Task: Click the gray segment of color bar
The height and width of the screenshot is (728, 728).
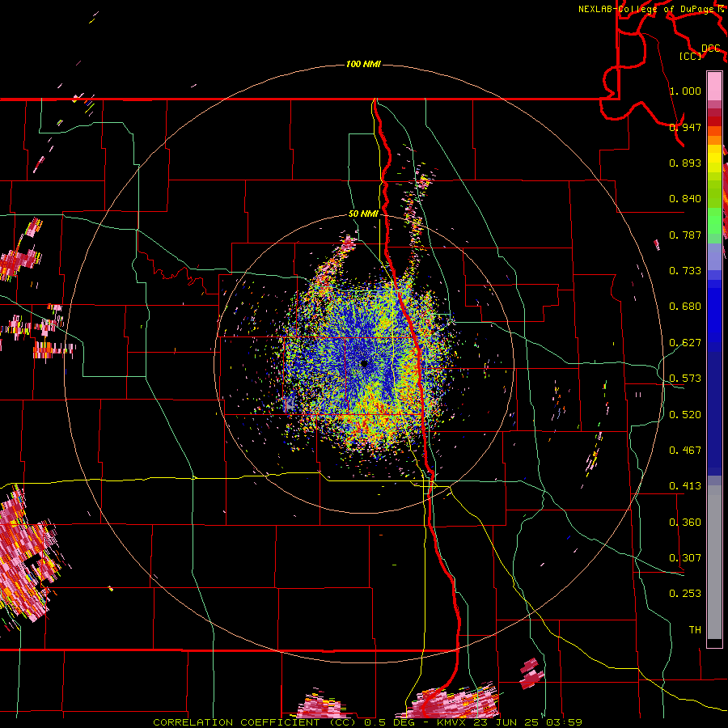Action: click(x=714, y=562)
